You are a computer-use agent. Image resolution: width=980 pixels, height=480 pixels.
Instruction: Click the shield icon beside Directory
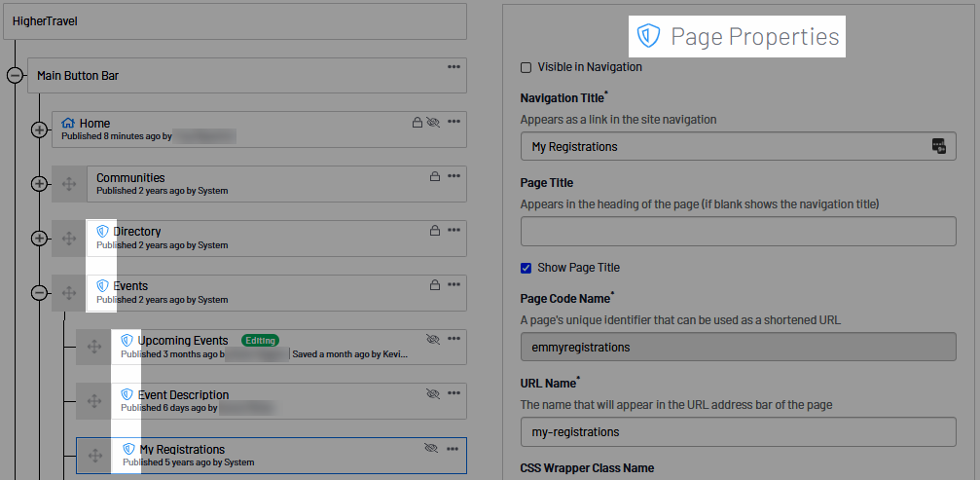tap(102, 232)
